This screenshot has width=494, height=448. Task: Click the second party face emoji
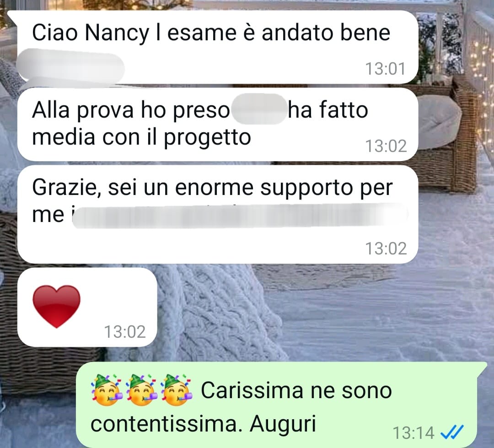pyautogui.click(x=142, y=390)
